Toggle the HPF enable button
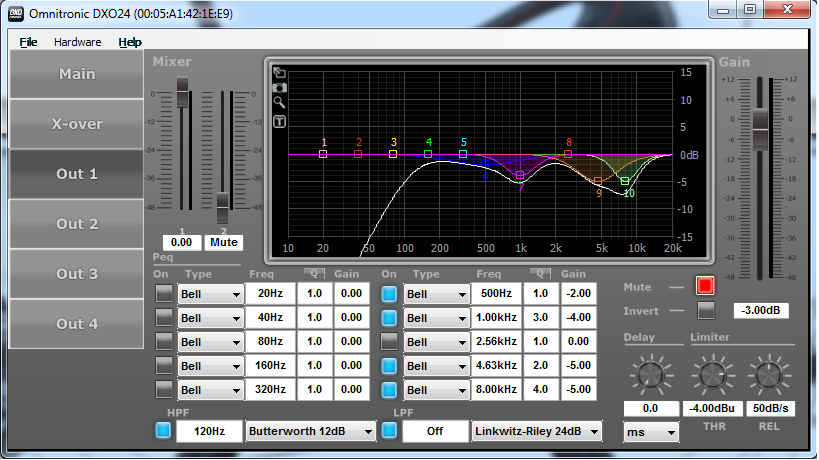819x460 pixels. coord(163,431)
